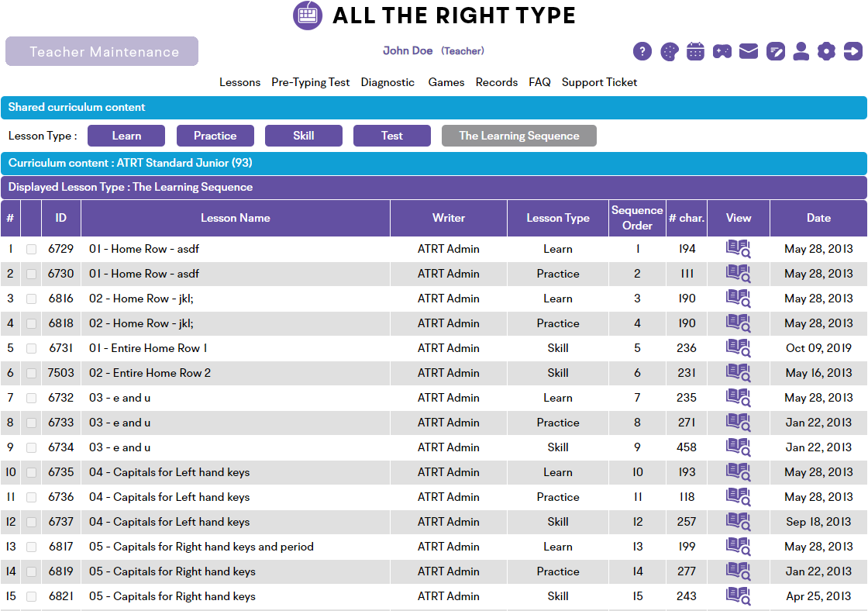The width and height of the screenshot is (868, 611).
Task: View lesson 6734 e and u Skill
Action: click(x=739, y=447)
